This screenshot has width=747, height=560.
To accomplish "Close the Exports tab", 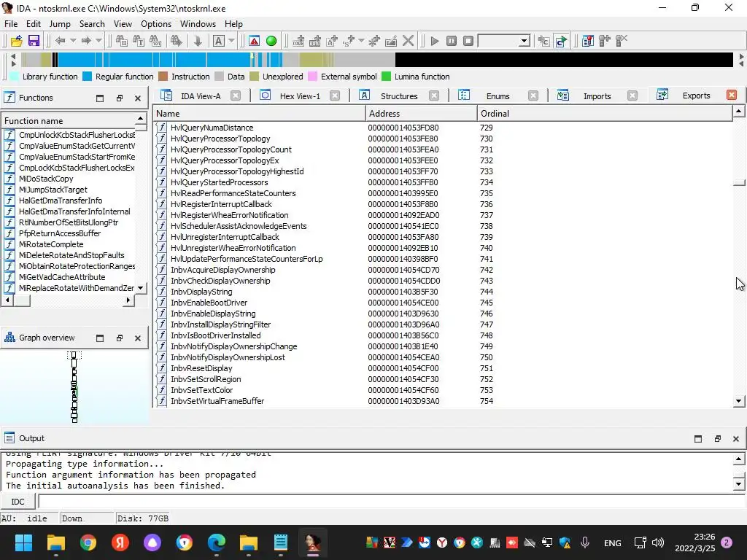I will (x=732, y=96).
